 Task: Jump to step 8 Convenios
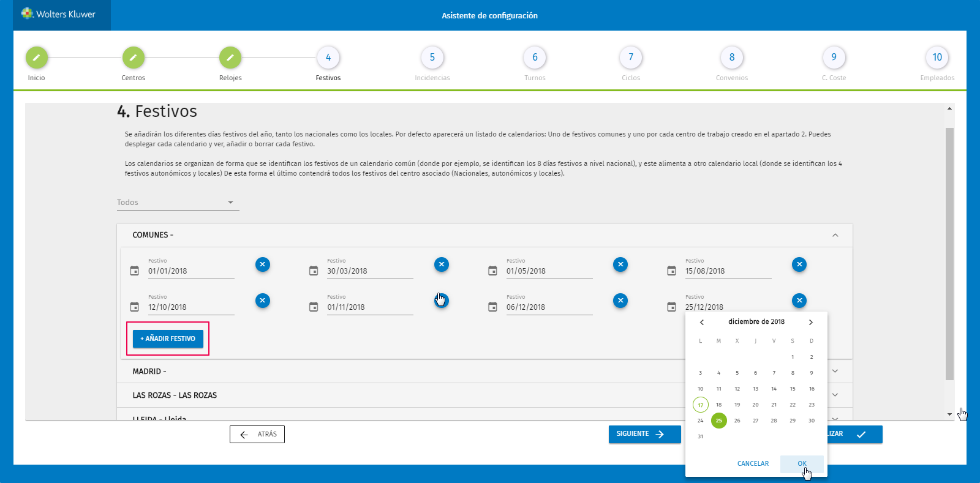click(732, 58)
